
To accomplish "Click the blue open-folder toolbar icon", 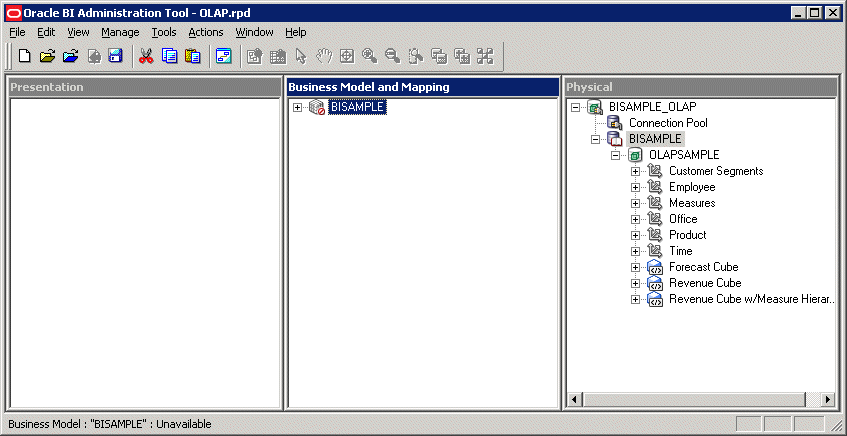I will [x=71, y=56].
